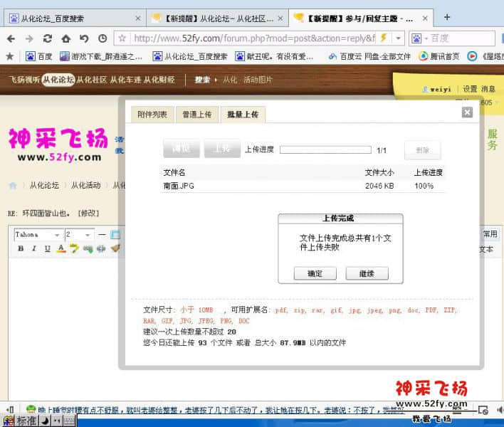Click 确定 in the 上传完成 dialog
504x427 pixels.
pos(315,274)
